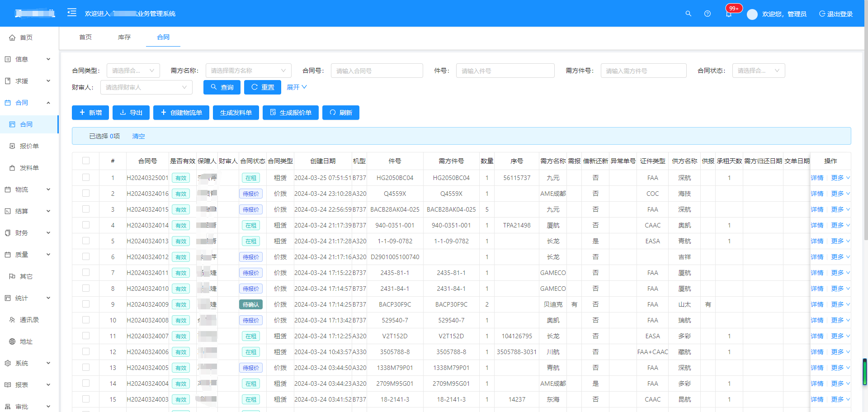Click the 信息 sidebar icon

coord(8,59)
